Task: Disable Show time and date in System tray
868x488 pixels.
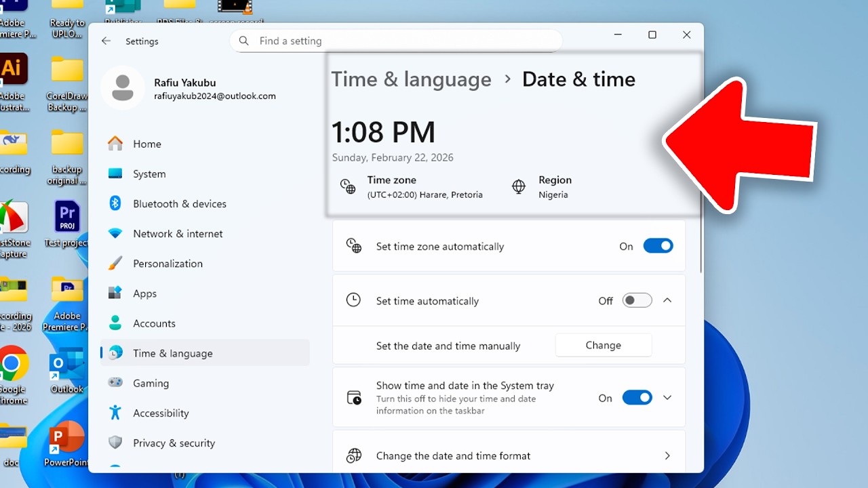Action: pyautogui.click(x=637, y=398)
